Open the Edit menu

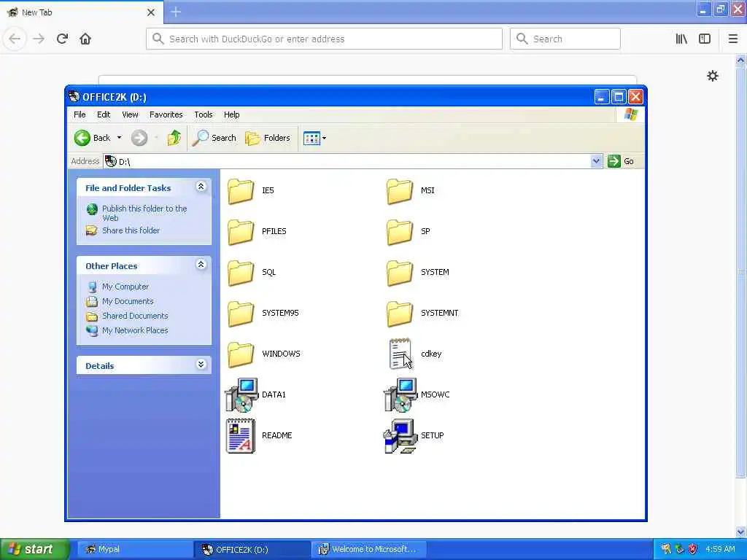[x=104, y=114]
